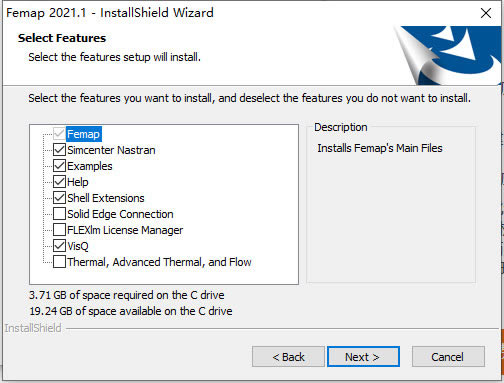The width and height of the screenshot is (504, 383).
Task: Highlight Thermal, Advanced Thermal, and Flow label
Action: pos(159,262)
